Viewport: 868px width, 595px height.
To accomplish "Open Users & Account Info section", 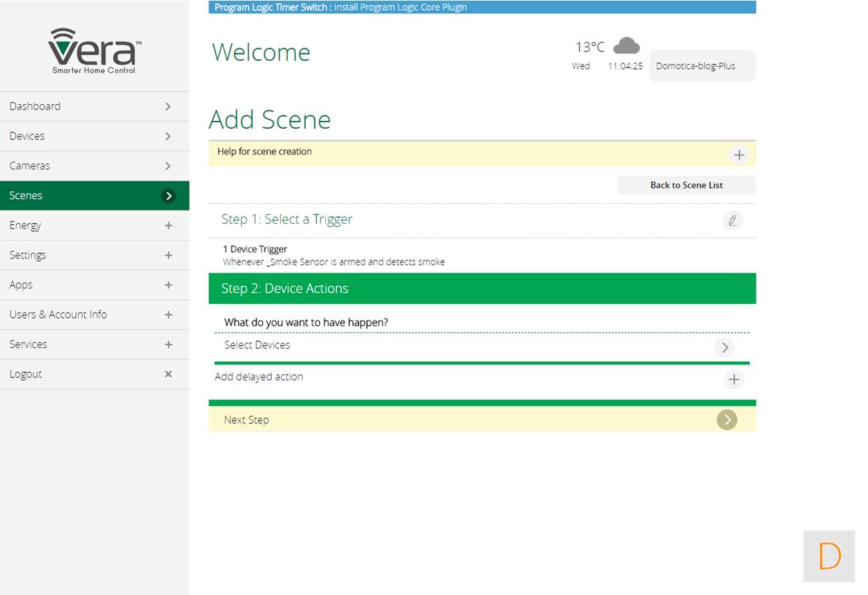I will click(x=94, y=315).
